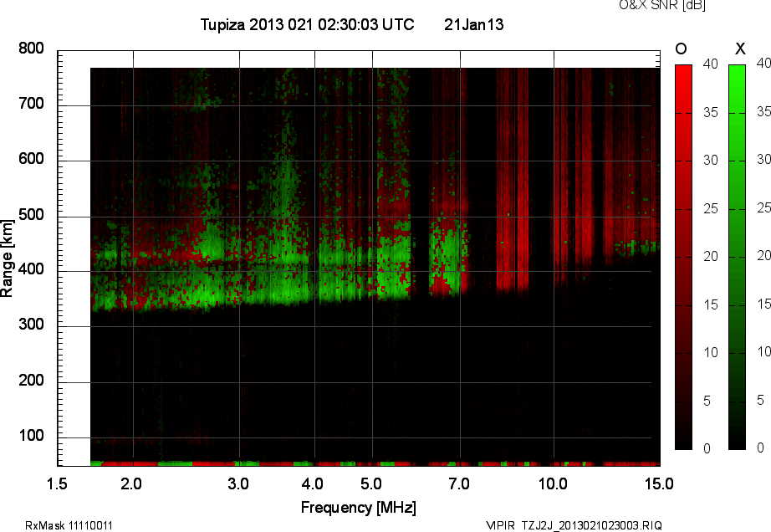This screenshot has height=532, width=771.
Task: Click the '4.0' frequency tick label
Action: click(x=313, y=483)
